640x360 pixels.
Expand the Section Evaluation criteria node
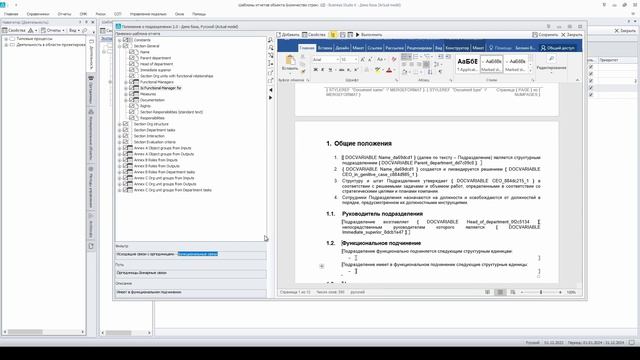pyautogui.click(x=120, y=142)
